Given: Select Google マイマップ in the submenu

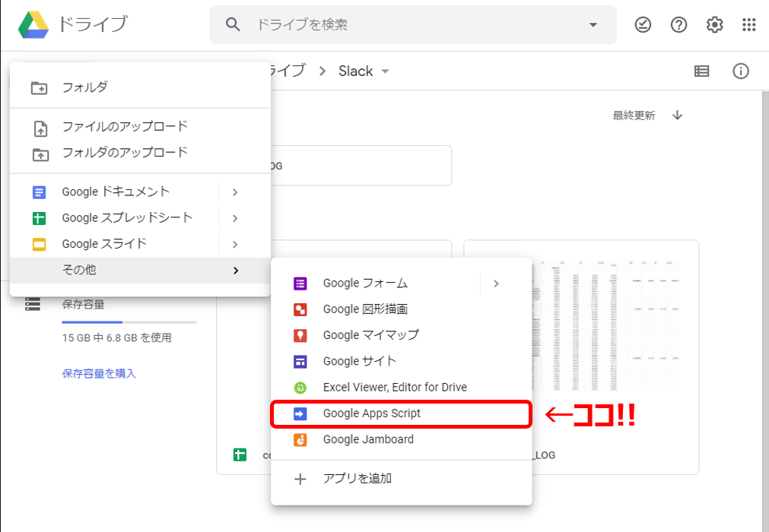Looking at the screenshot, I should (401, 335).
